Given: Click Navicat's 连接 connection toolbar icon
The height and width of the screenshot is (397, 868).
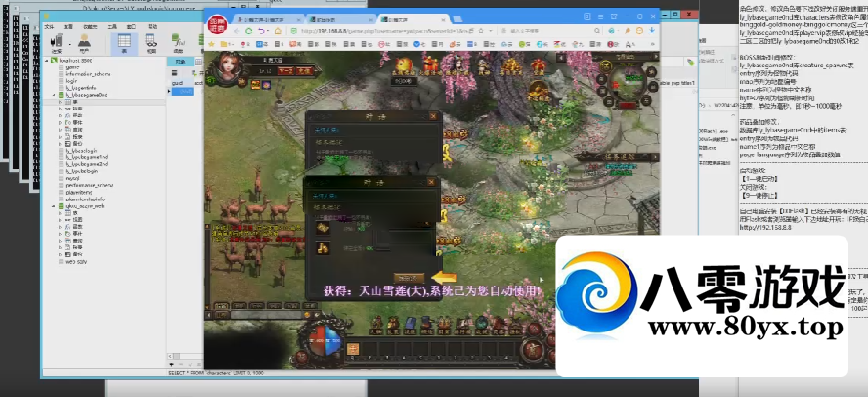Looking at the screenshot, I should (56, 43).
